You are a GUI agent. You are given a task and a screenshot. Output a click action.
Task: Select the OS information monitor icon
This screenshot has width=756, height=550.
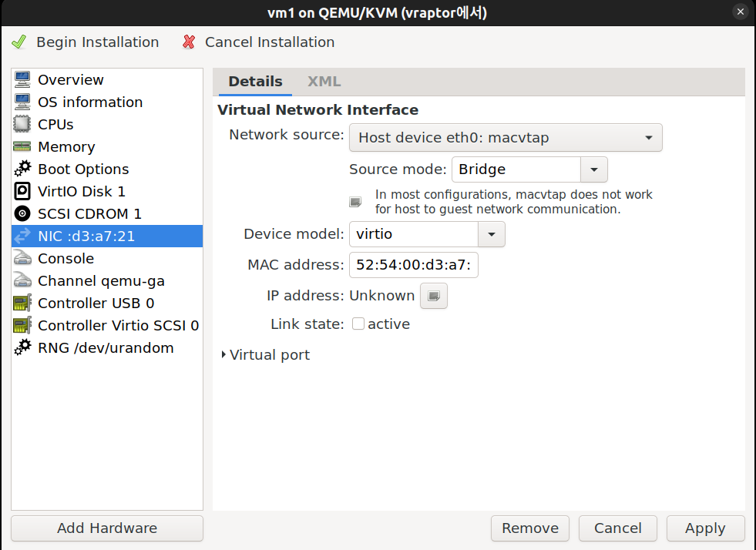22,102
